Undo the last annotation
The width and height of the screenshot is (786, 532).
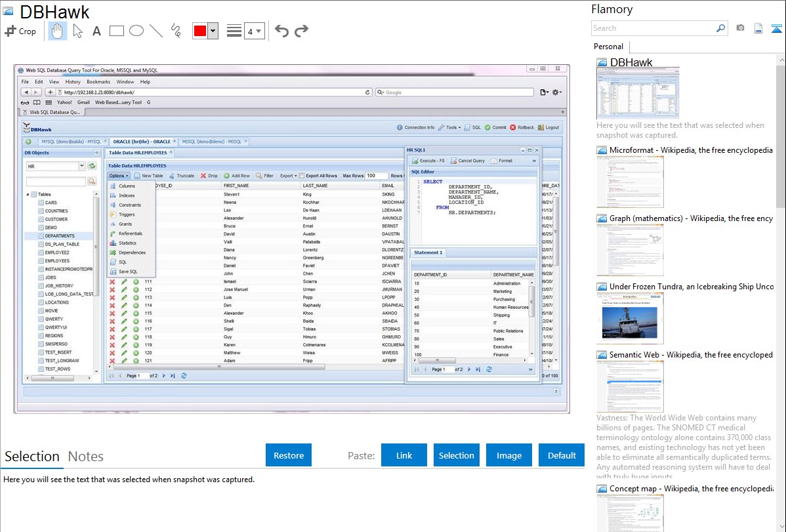point(281,31)
